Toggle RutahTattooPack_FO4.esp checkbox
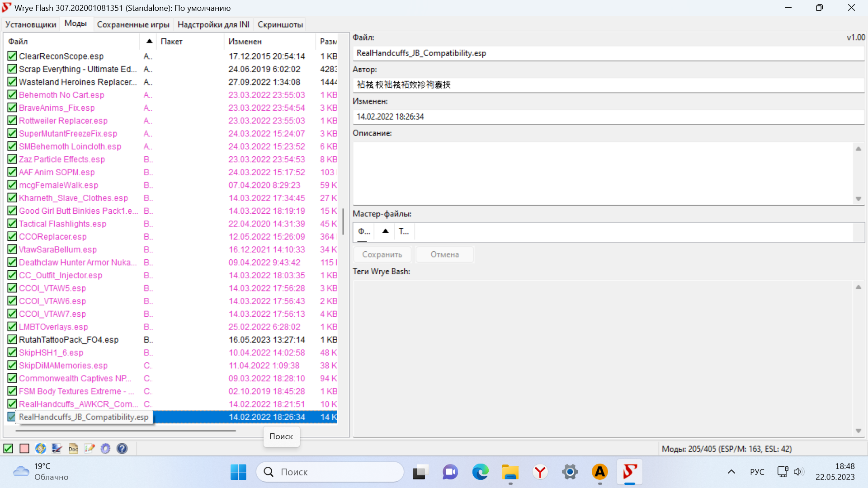The image size is (868, 488). click(12, 340)
